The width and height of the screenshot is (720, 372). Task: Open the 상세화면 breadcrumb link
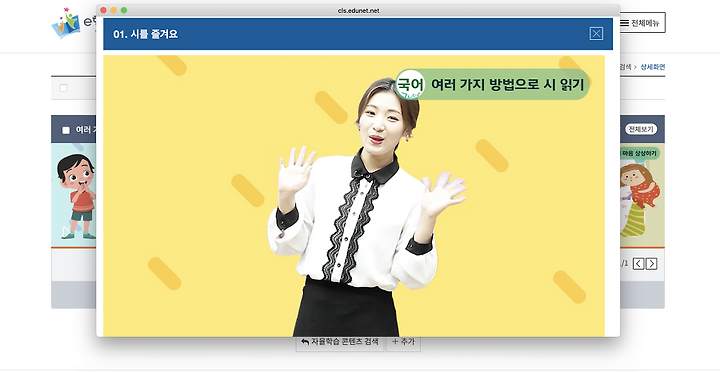[x=653, y=67]
